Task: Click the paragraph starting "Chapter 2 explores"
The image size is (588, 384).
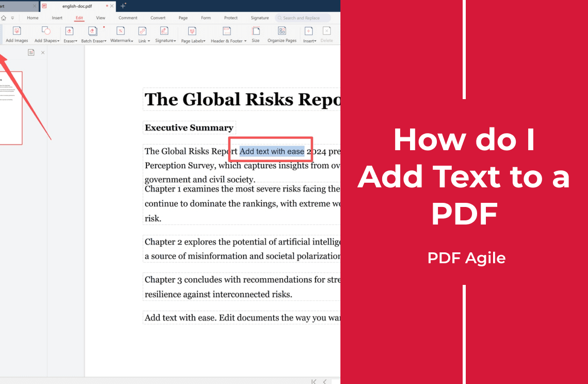Action: [242, 249]
